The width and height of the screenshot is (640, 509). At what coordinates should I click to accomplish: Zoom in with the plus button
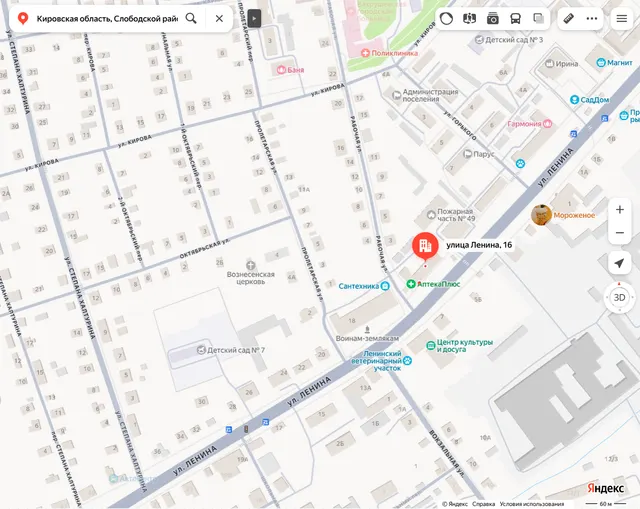pos(620,210)
